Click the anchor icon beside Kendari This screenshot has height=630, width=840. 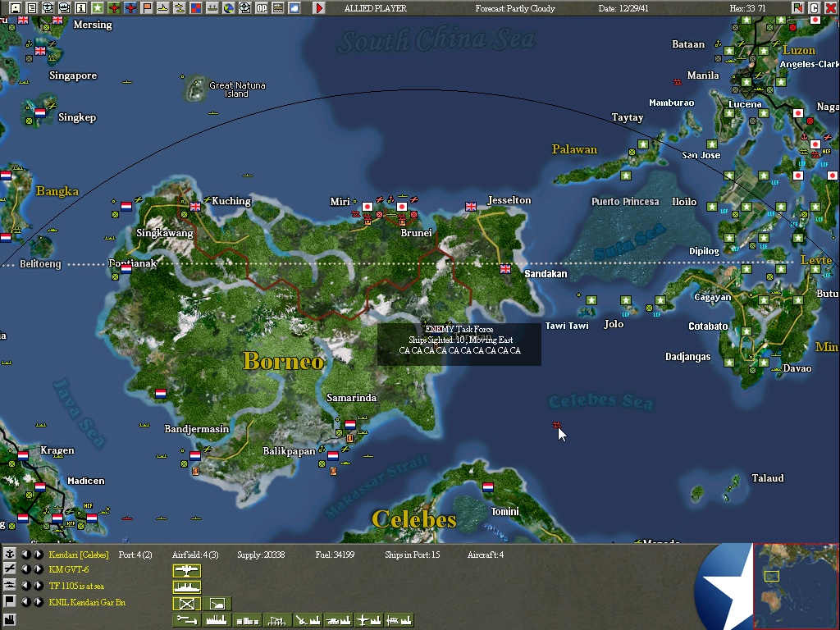point(10,554)
